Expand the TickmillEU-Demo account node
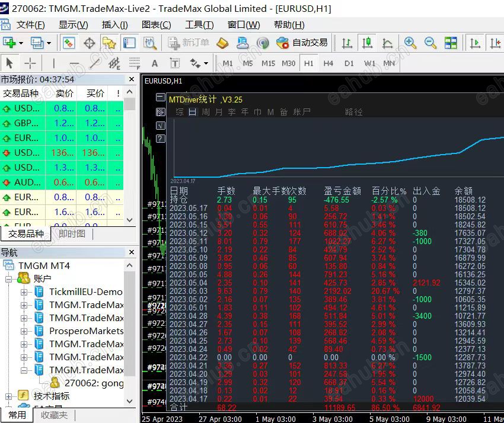The width and height of the screenshot is (504, 423). pyautogui.click(x=24, y=292)
